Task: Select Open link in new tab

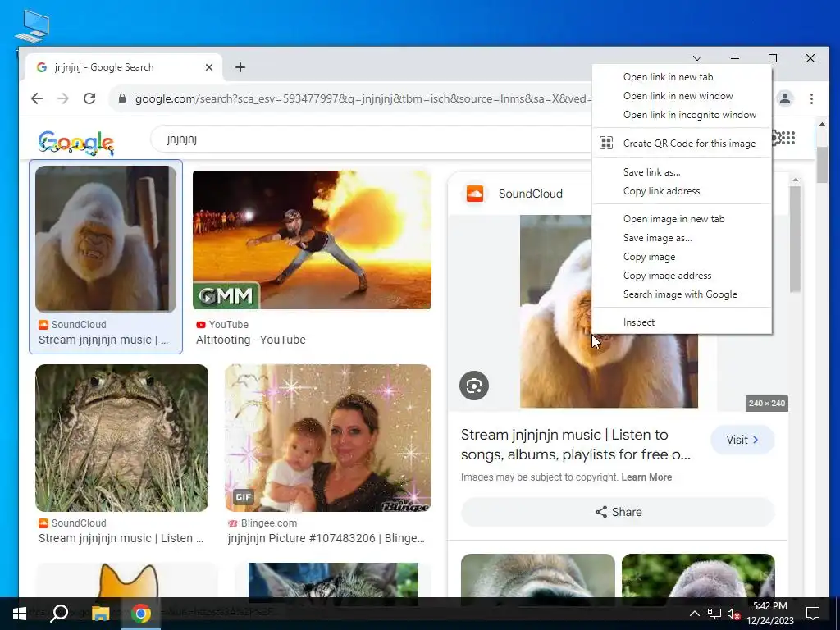Action: [682, 77]
